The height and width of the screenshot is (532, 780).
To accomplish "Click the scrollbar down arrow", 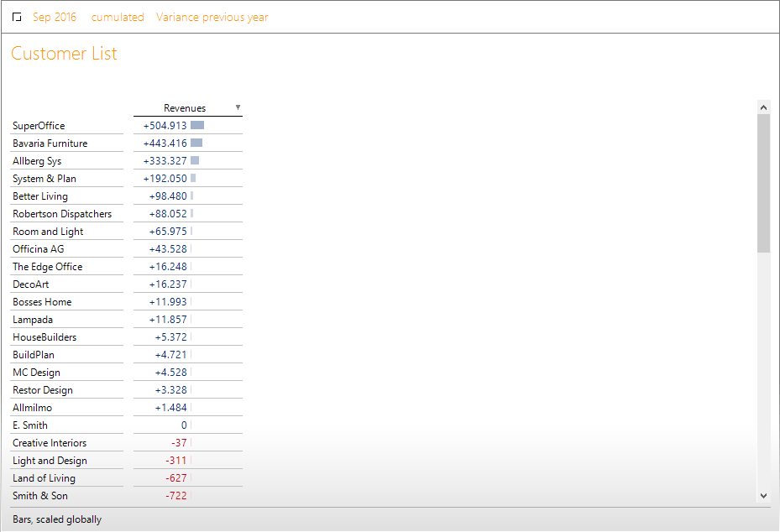I will 763,496.
